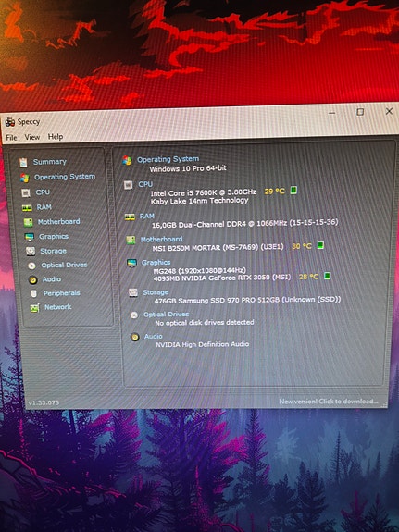
Task: Click the green graphics temperature indicator
Action: pyautogui.click(x=327, y=276)
